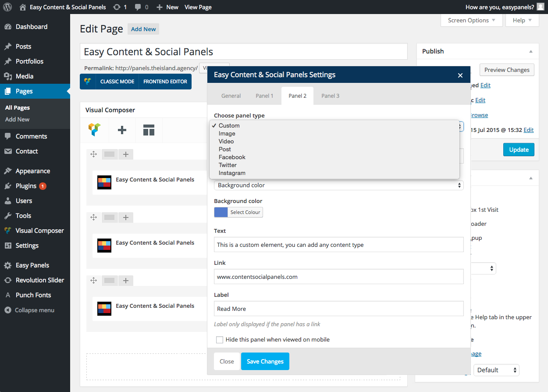Image resolution: width=548 pixels, height=392 pixels.
Task: Switch to the Panel 1 tab
Action: tap(264, 96)
